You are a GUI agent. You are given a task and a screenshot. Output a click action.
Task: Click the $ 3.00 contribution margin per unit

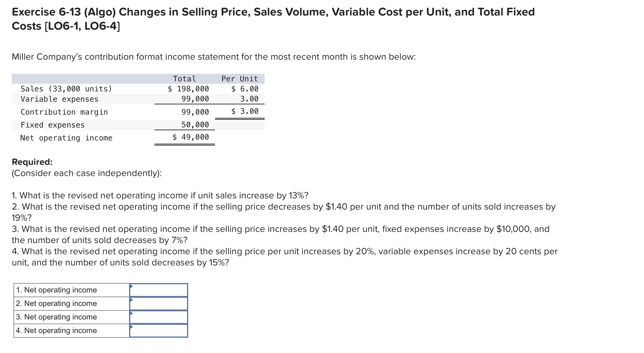pyautogui.click(x=245, y=111)
